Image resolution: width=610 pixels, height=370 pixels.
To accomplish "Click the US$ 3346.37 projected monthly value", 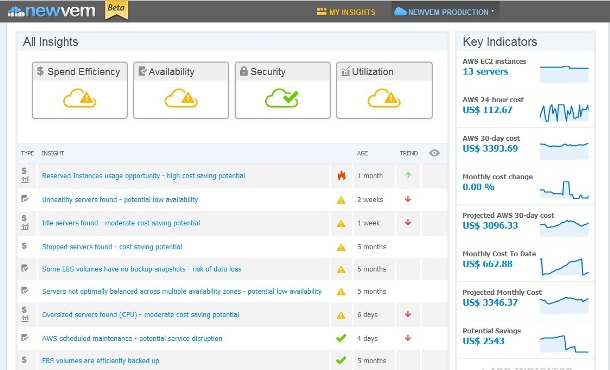I will pos(490,302).
